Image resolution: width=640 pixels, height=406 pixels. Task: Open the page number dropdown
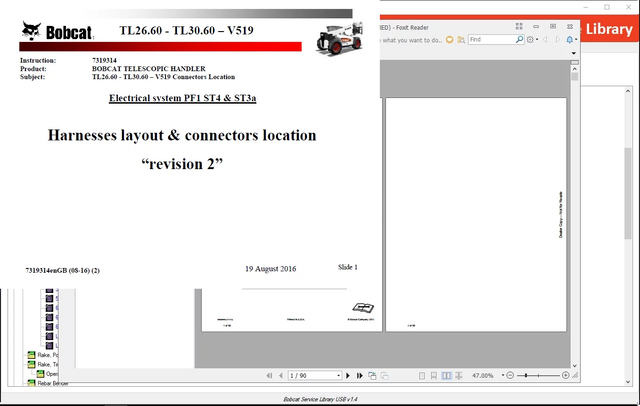337,376
